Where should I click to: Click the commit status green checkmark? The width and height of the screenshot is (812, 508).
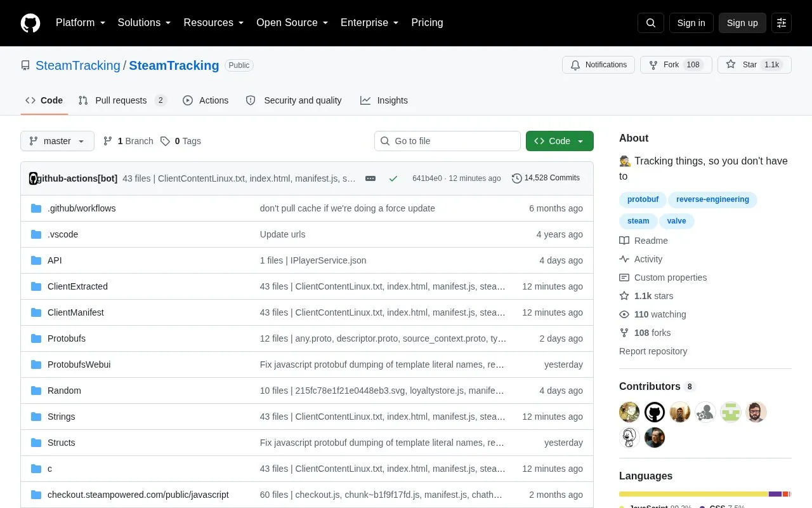pos(393,178)
